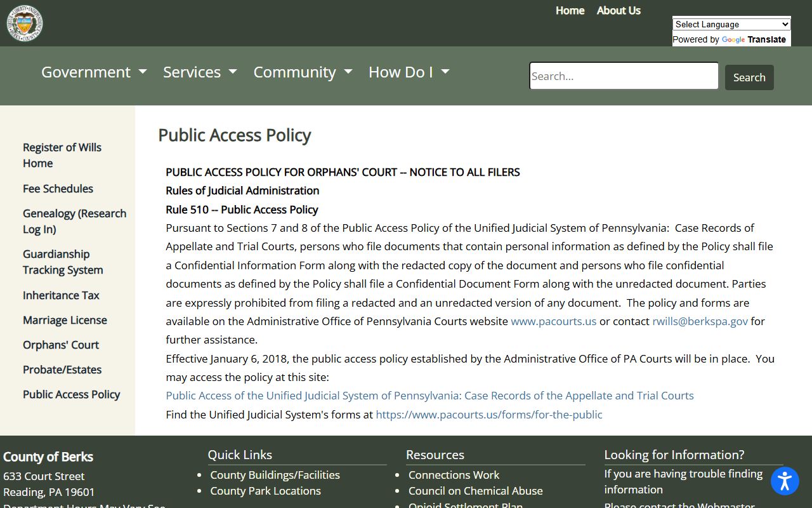Click the Looking for Information? heading

tap(674, 455)
